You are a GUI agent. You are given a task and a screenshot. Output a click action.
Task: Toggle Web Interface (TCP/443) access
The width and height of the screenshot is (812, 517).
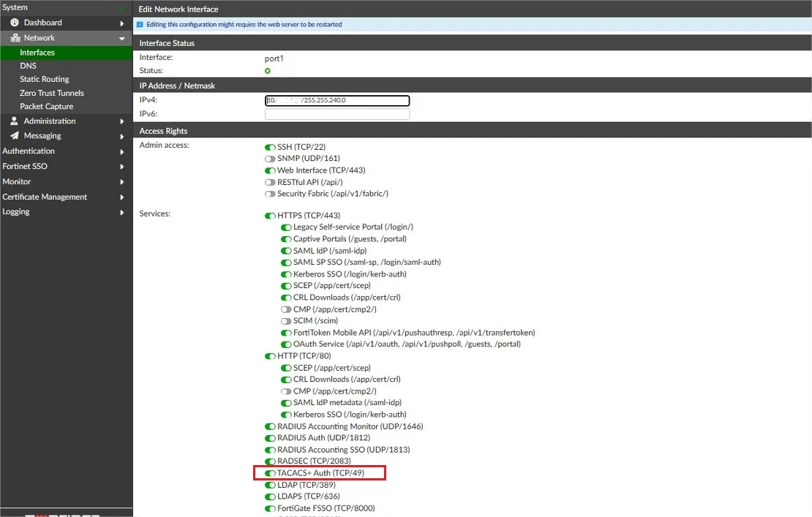[270, 171]
